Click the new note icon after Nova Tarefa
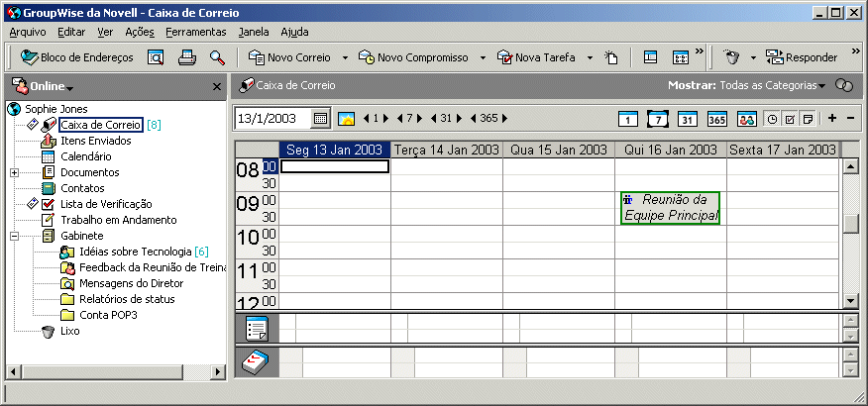 click(610, 57)
